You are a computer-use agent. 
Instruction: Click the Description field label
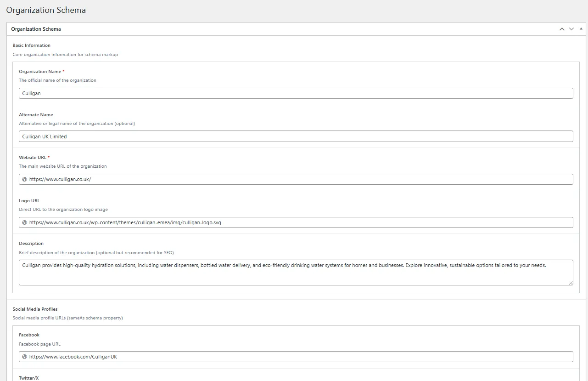pos(31,244)
